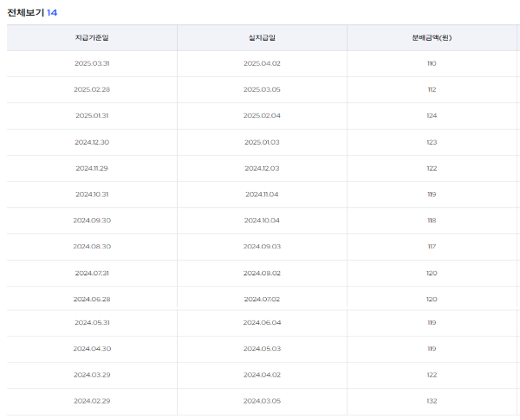The height and width of the screenshot is (420, 520).
Task: Click amount 122 in the 2024.11.29 row
Action: click(432, 168)
